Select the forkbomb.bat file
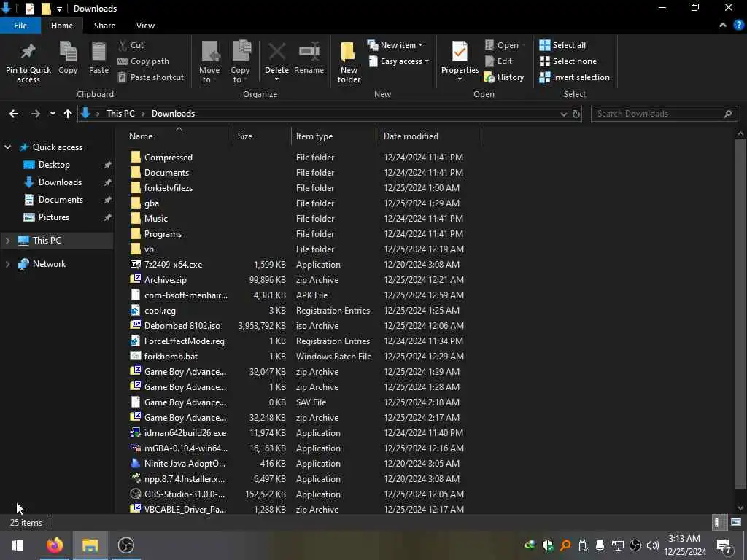This screenshot has height=560, width=747. [x=171, y=356]
